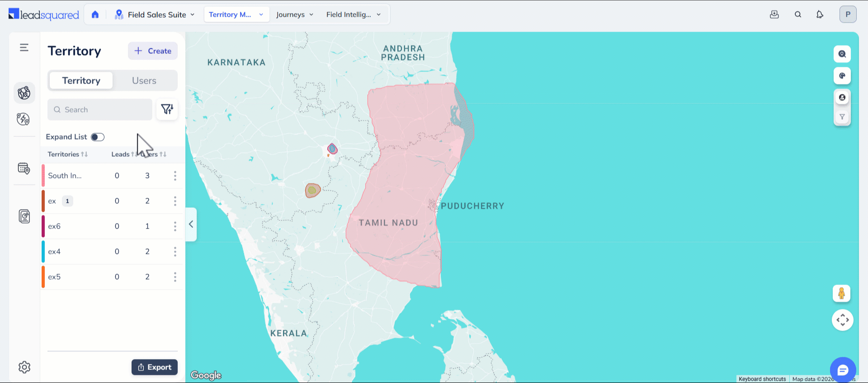Image resolution: width=868 pixels, height=383 pixels.
Task: Open the Journeys dropdown menu
Action: pos(294,14)
